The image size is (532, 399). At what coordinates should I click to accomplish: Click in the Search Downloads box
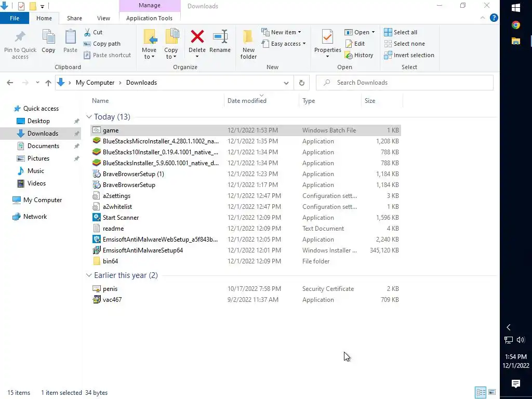404,83
